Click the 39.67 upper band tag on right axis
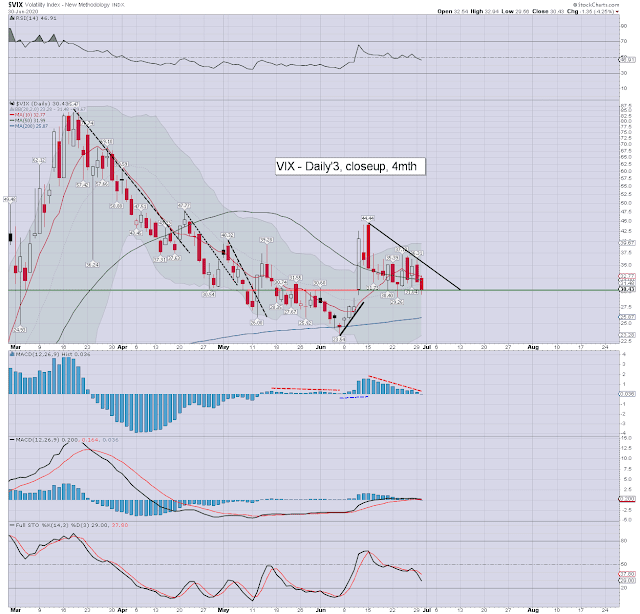This screenshot has width=640, height=614. [627, 242]
